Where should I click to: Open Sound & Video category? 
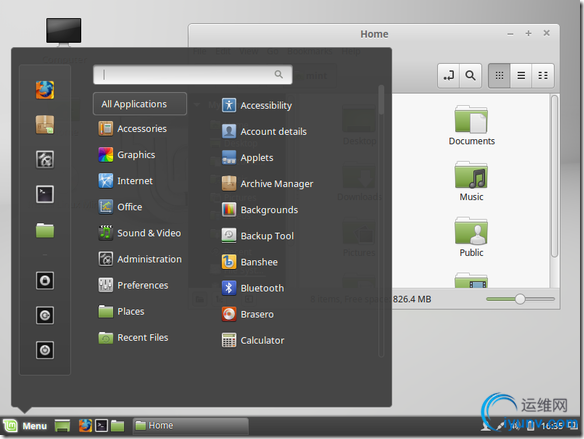[x=140, y=233]
